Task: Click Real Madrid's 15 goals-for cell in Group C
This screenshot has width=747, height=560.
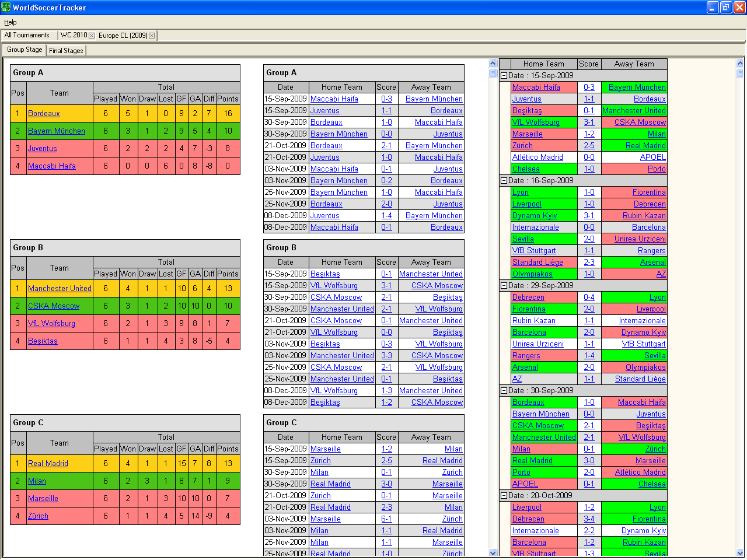Action: point(182,464)
